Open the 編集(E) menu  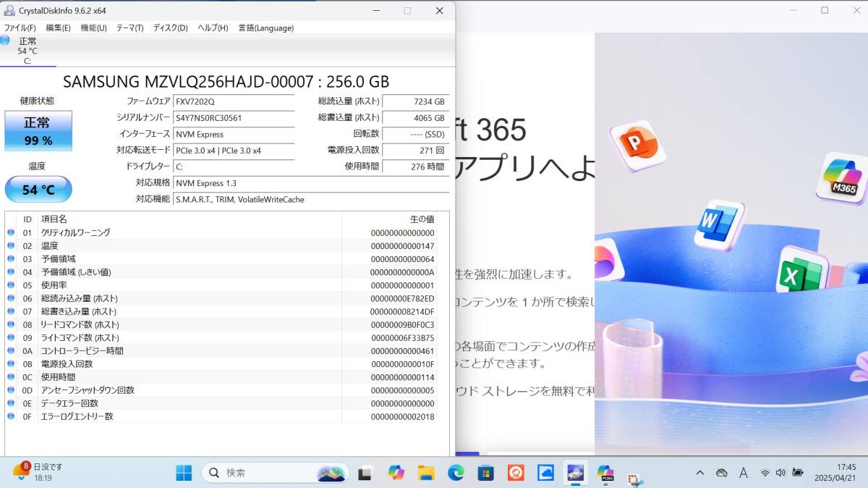coord(58,28)
